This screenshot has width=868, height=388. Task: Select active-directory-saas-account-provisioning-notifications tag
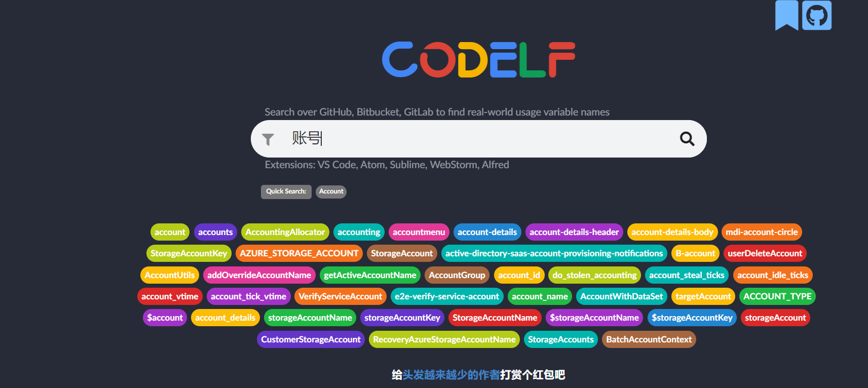554,253
